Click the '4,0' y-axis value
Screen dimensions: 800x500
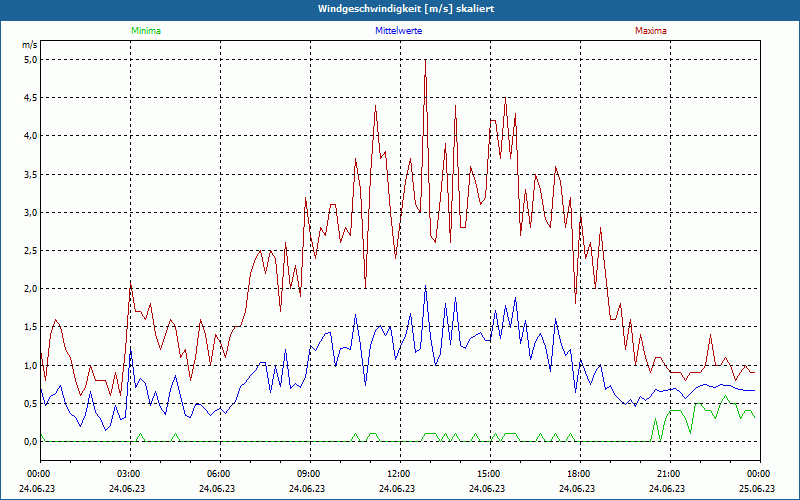[31, 136]
